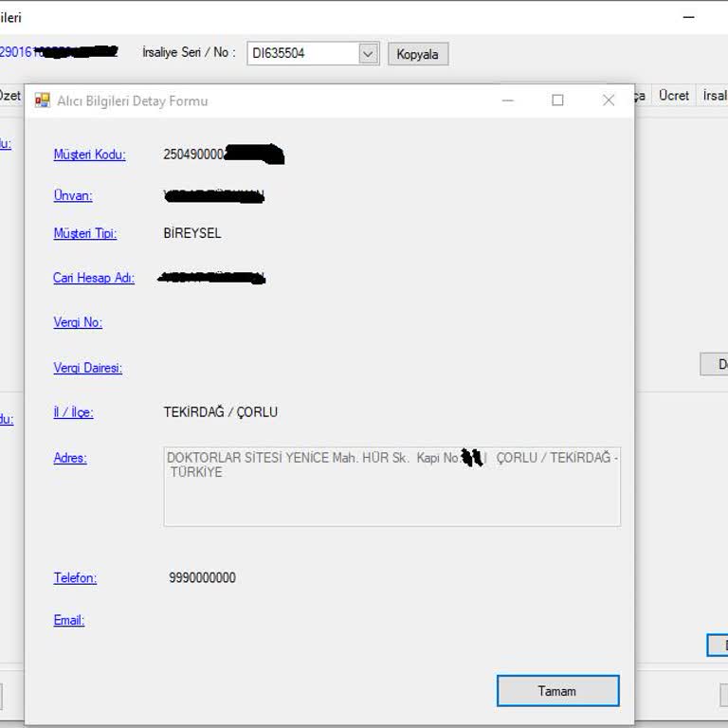This screenshot has width=728, height=728.
Task: Click inside the Adres text box
Action: [391, 498]
